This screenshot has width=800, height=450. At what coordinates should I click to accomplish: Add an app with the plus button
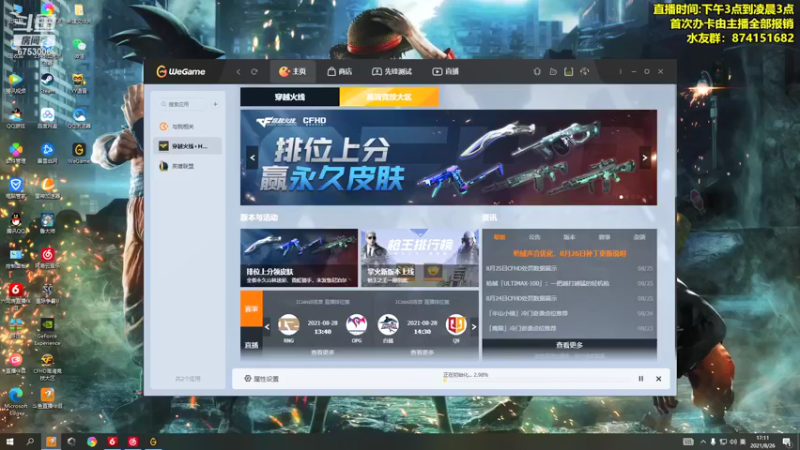(215, 104)
